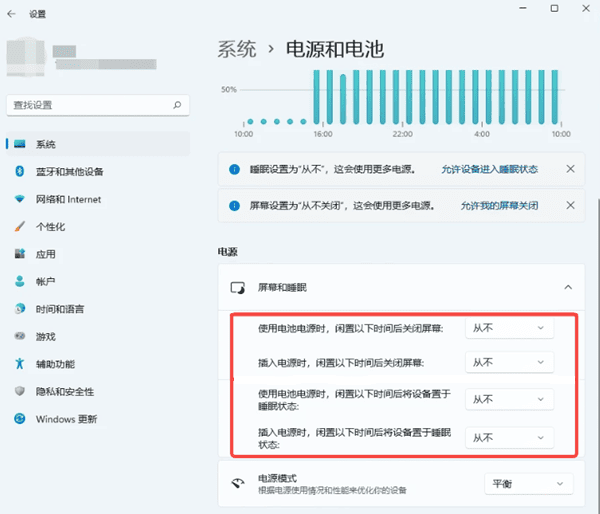The height and width of the screenshot is (514, 600).
Task: Go back with the arrow icon
Action: (11, 14)
